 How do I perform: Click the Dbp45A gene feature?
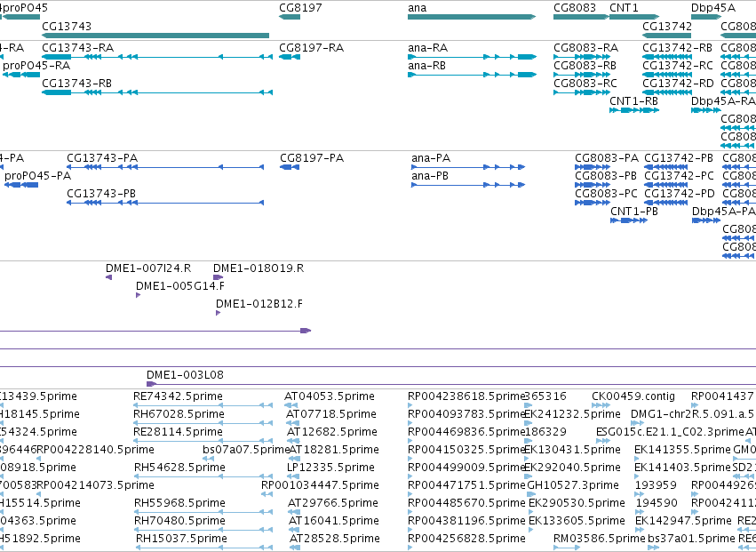706,17
